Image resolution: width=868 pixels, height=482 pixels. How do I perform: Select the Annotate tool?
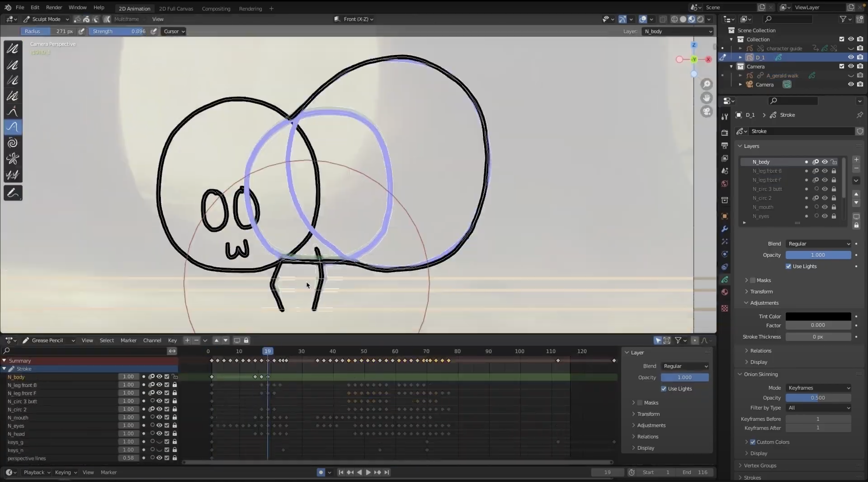[13, 193]
